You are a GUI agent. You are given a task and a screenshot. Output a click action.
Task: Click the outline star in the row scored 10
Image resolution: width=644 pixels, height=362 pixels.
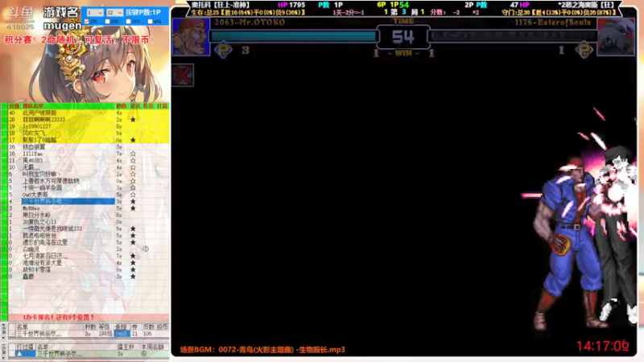133,167
